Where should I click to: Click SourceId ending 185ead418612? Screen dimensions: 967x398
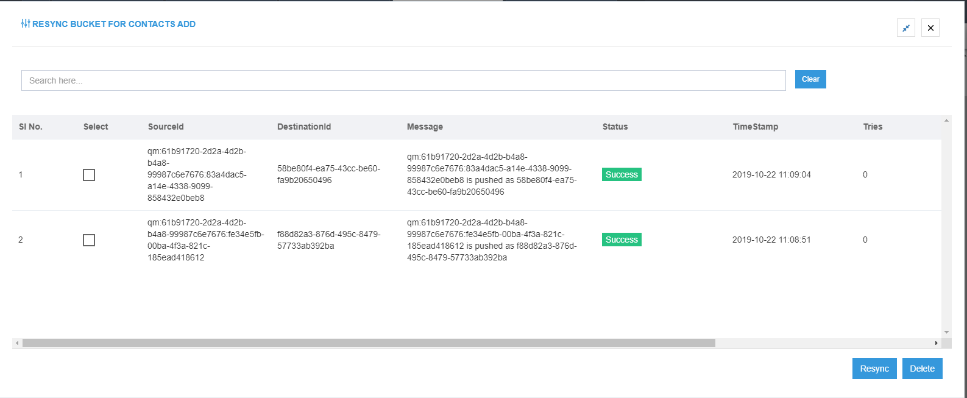click(206, 240)
